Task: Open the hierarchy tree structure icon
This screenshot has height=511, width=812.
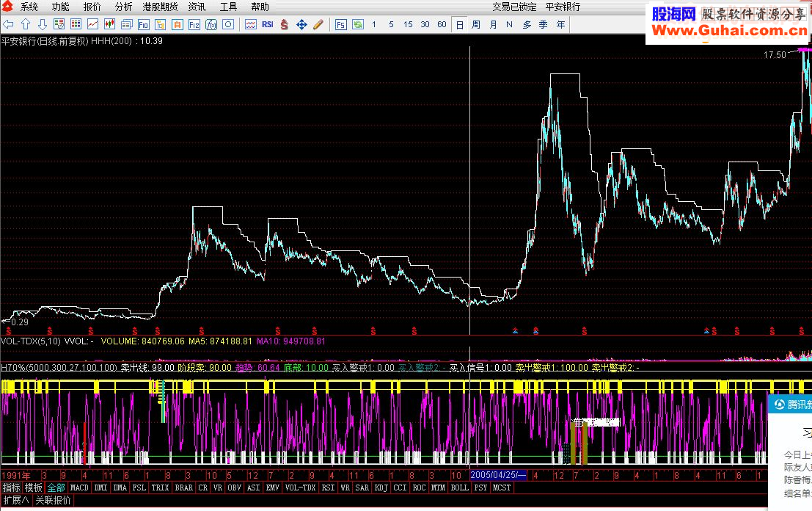Action: click(161, 24)
